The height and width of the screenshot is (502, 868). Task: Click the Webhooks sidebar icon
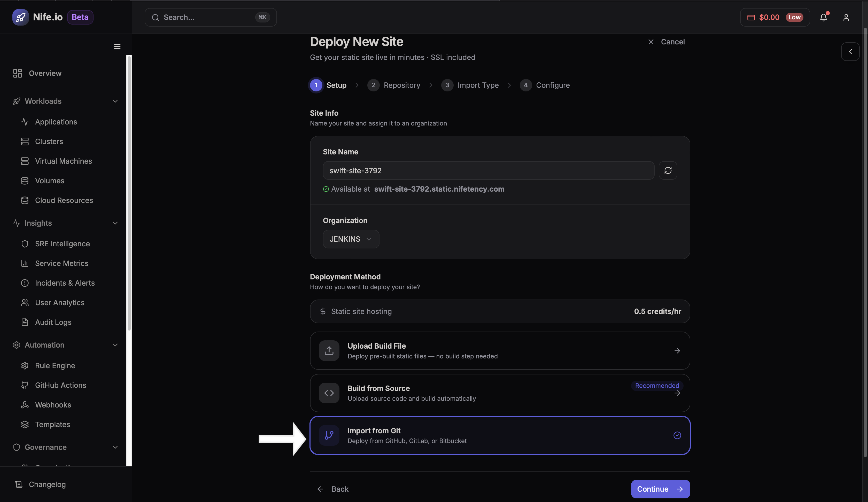click(x=25, y=405)
